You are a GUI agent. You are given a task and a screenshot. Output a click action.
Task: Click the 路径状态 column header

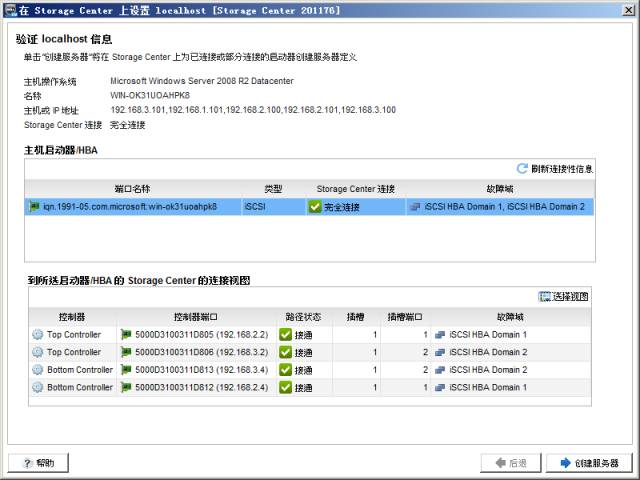tap(301, 316)
